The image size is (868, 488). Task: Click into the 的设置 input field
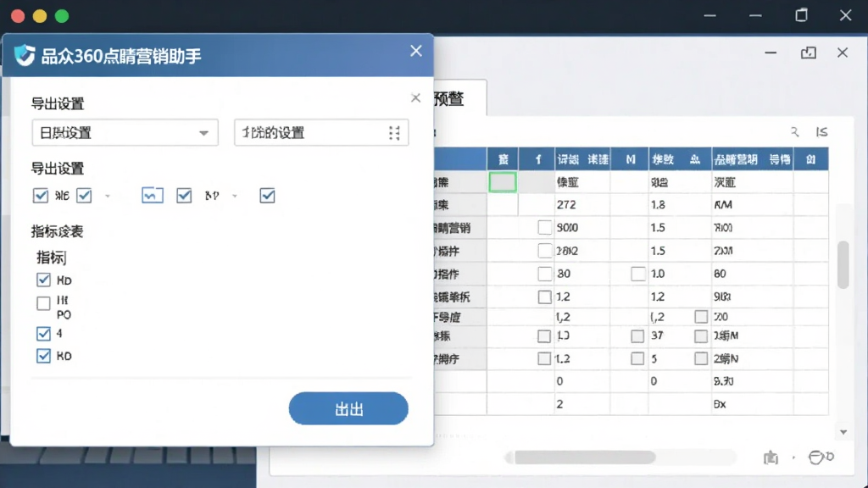coord(321,133)
